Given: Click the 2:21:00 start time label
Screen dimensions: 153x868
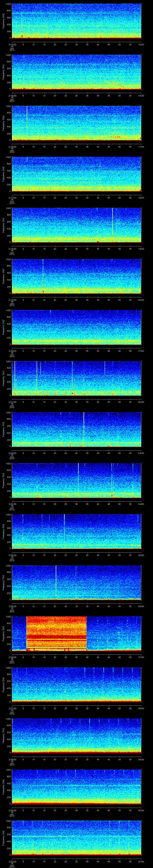Looking at the screenshot, I should point(12,402).
